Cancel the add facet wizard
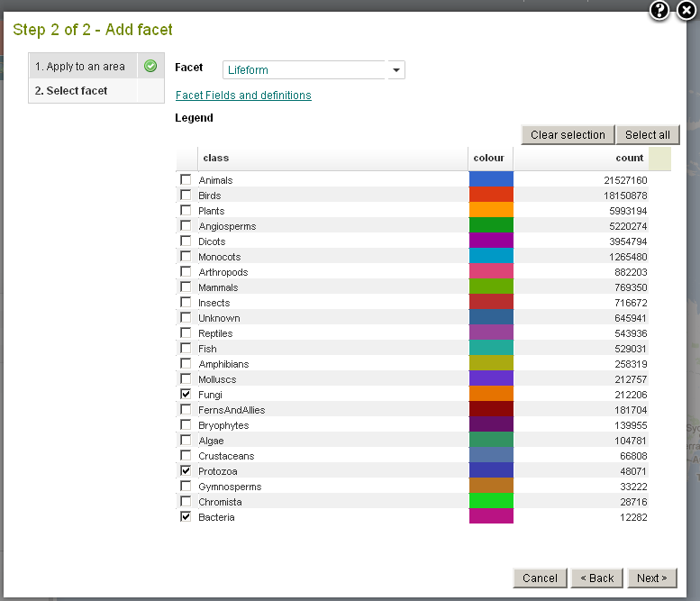The image size is (700, 601). (x=540, y=578)
